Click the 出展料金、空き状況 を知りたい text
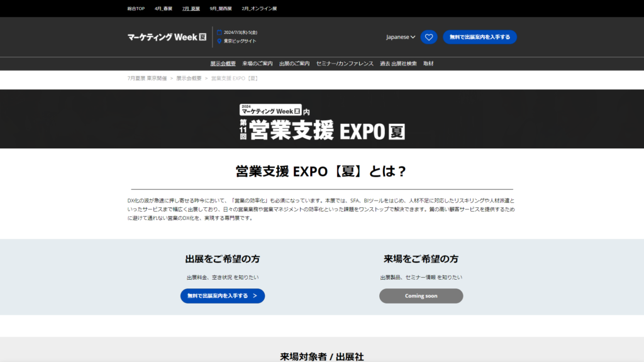The width and height of the screenshot is (644, 362). 223,277
